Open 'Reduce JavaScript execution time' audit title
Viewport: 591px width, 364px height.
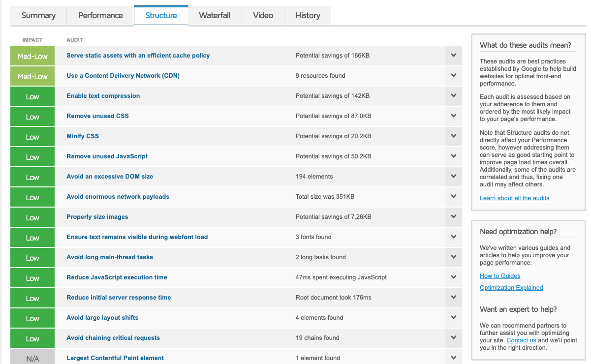pyautogui.click(x=117, y=277)
